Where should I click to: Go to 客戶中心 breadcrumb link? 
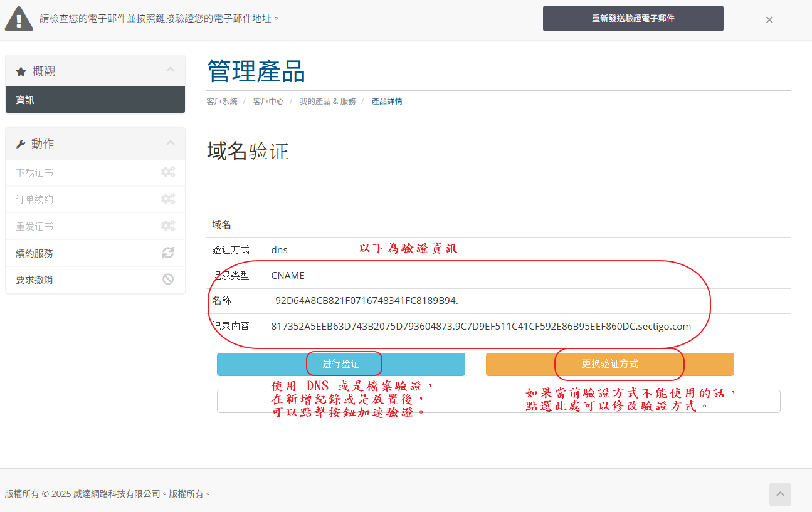click(268, 102)
